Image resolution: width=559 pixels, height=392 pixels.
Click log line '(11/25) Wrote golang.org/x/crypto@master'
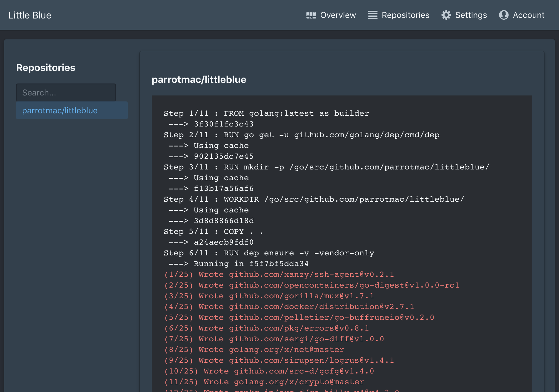pyautogui.click(x=264, y=382)
